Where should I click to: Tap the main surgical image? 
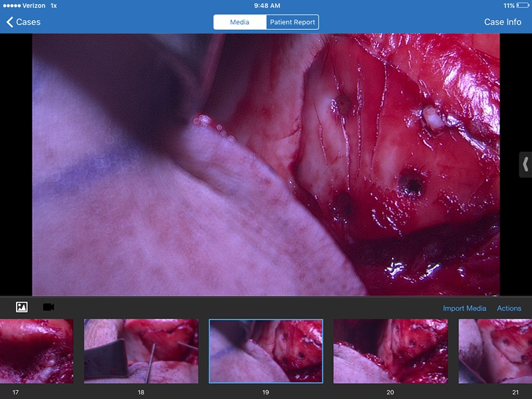[x=266, y=164]
